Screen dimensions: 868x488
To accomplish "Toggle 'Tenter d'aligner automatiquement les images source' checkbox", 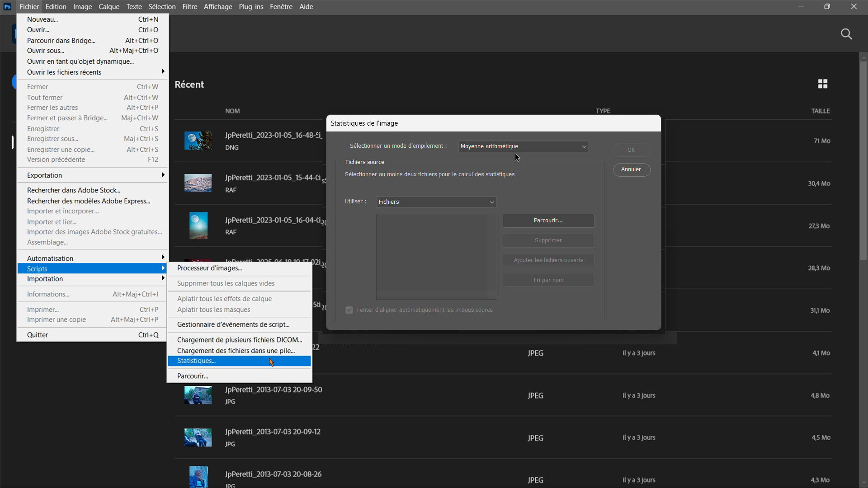I will pos(349,310).
